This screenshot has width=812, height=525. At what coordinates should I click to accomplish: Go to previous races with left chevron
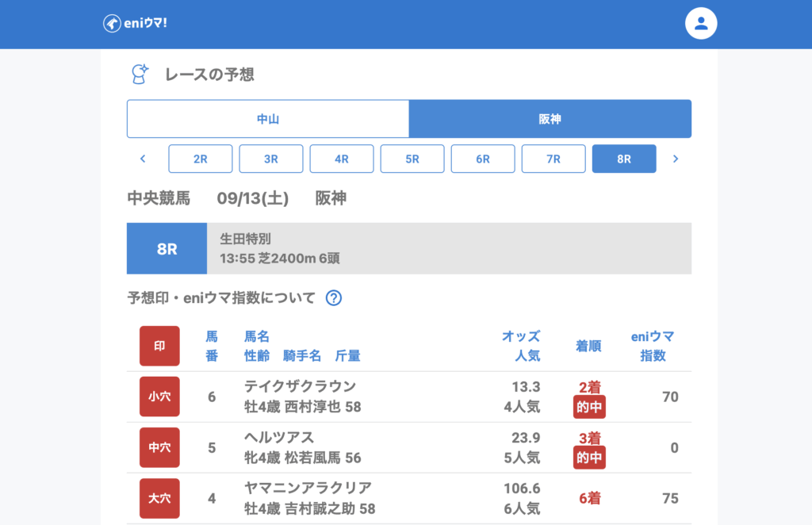143,159
